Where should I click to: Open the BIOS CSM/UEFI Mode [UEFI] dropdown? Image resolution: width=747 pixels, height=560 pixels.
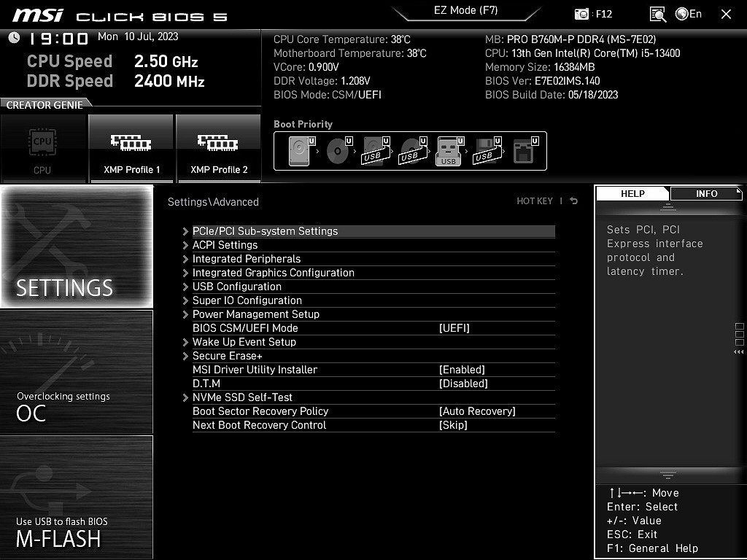tap(454, 328)
